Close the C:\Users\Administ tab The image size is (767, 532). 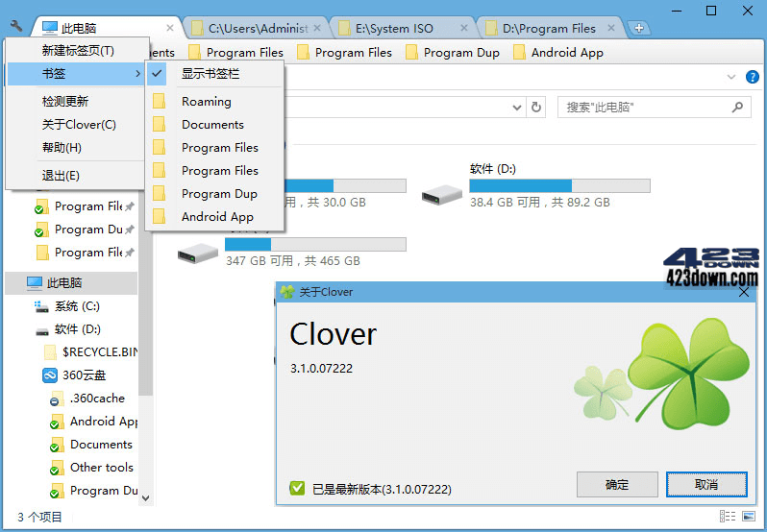(x=317, y=28)
